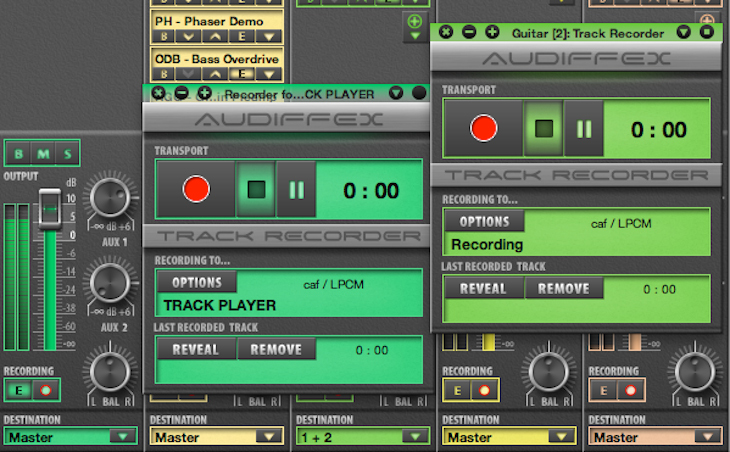Pause the TRACK PLAYER recorder transport
Viewport: 730px width, 452px height.
click(x=297, y=189)
